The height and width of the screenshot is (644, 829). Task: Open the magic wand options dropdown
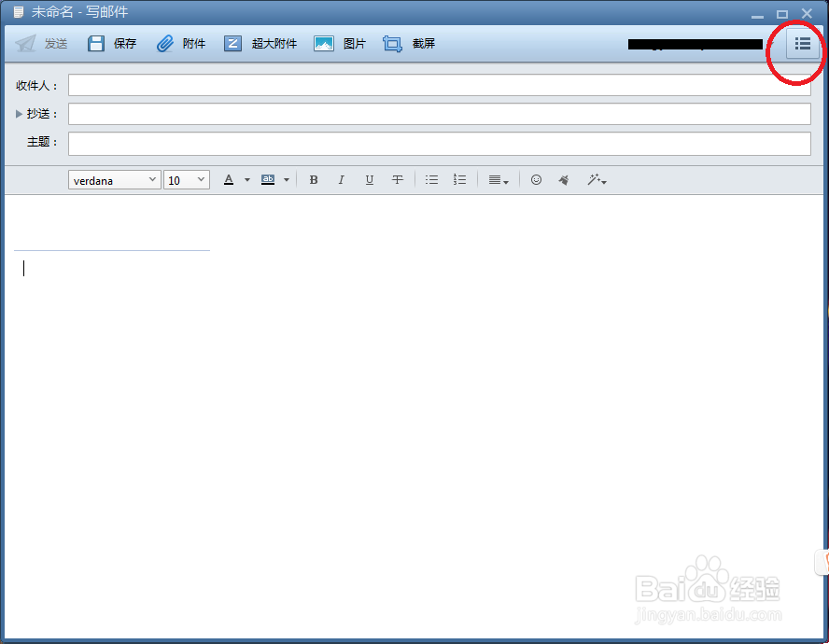597,180
